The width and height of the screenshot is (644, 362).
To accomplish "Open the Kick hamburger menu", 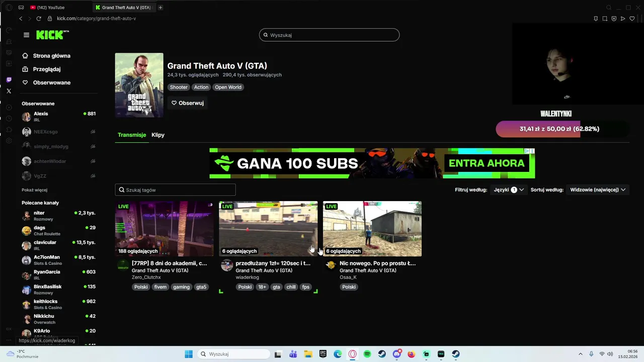I will tap(26, 35).
